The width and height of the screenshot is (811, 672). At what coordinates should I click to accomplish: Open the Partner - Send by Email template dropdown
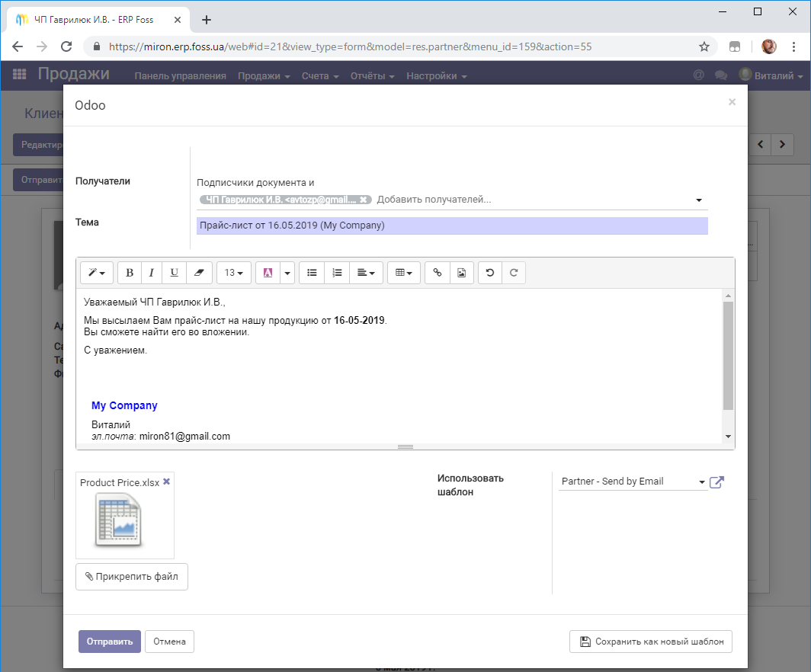pos(633,482)
